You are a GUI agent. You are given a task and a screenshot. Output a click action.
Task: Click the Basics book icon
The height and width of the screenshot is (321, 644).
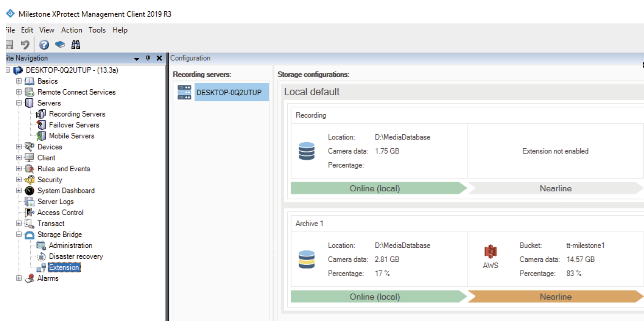click(29, 81)
